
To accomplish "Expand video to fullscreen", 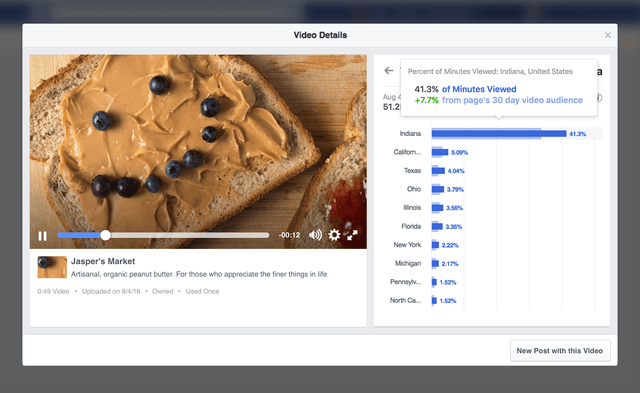I will click(352, 235).
